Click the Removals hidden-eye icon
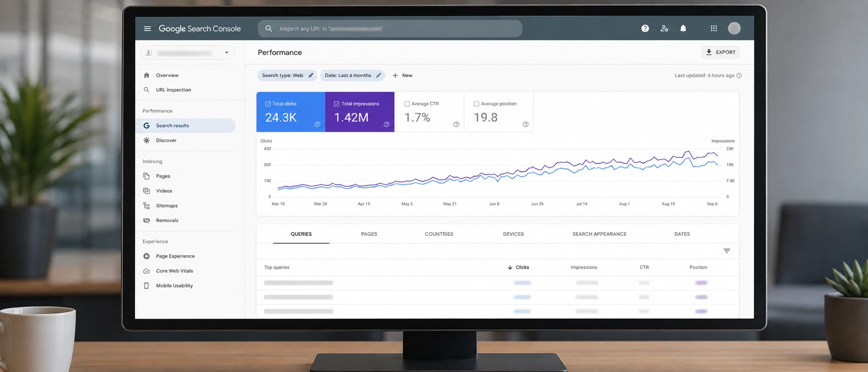 click(x=146, y=221)
